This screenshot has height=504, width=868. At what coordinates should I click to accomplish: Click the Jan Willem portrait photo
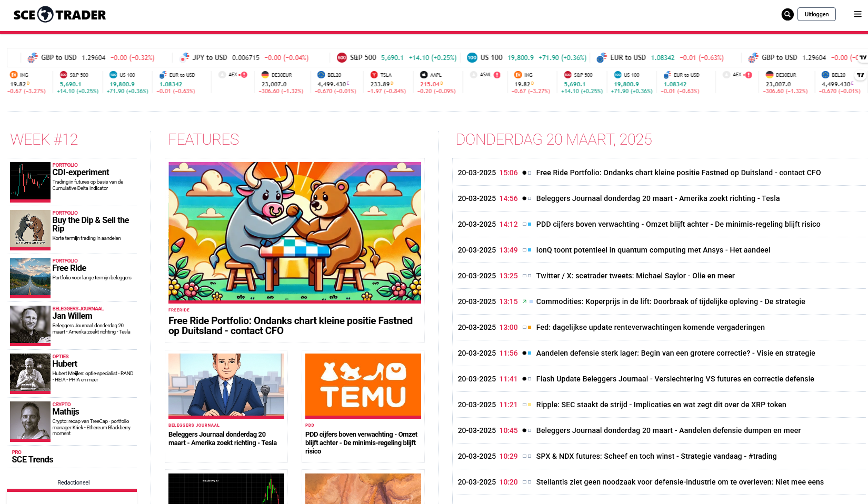click(30, 325)
